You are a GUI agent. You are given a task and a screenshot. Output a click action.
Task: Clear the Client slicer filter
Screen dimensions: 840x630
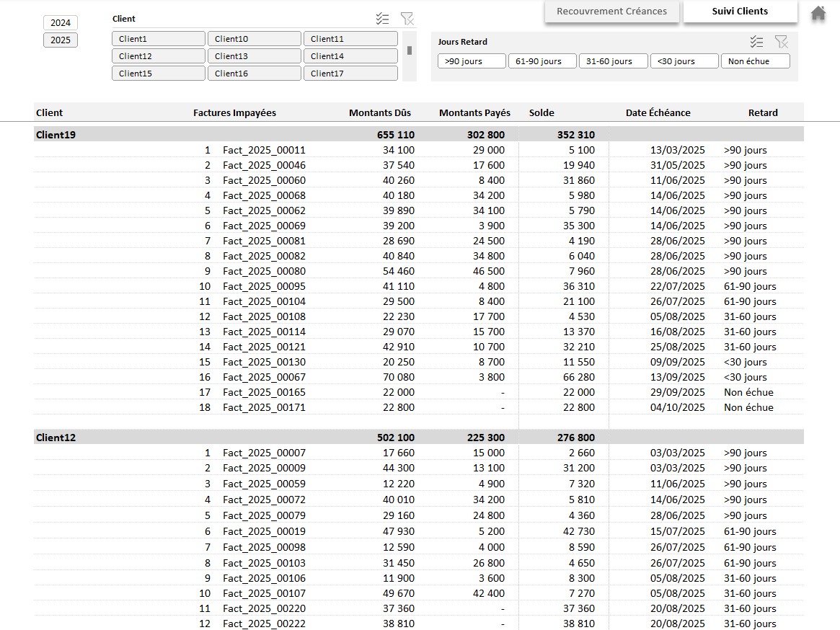[x=407, y=19]
